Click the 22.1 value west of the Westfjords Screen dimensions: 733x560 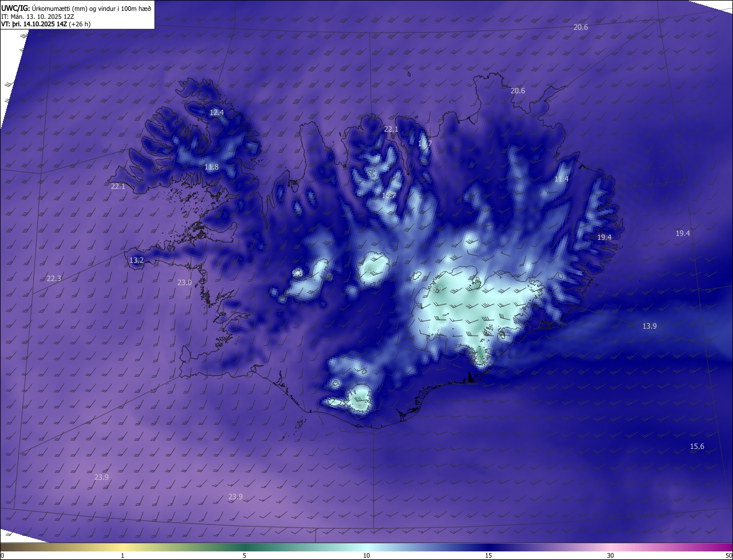coord(117,187)
